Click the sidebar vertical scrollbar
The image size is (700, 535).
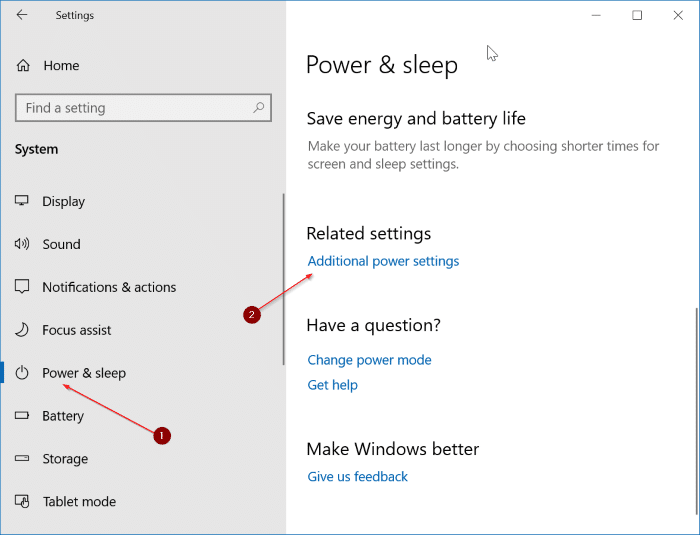click(x=283, y=279)
